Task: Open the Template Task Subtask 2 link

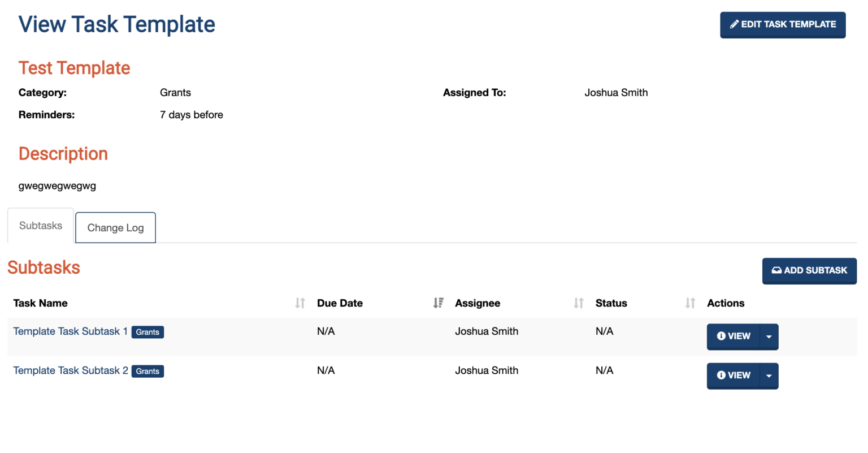Action: pyautogui.click(x=70, y=370)
